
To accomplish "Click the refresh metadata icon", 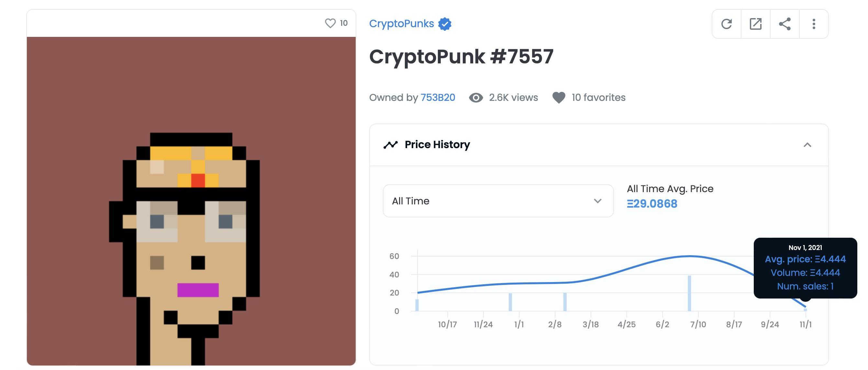I will click(727, 24).
